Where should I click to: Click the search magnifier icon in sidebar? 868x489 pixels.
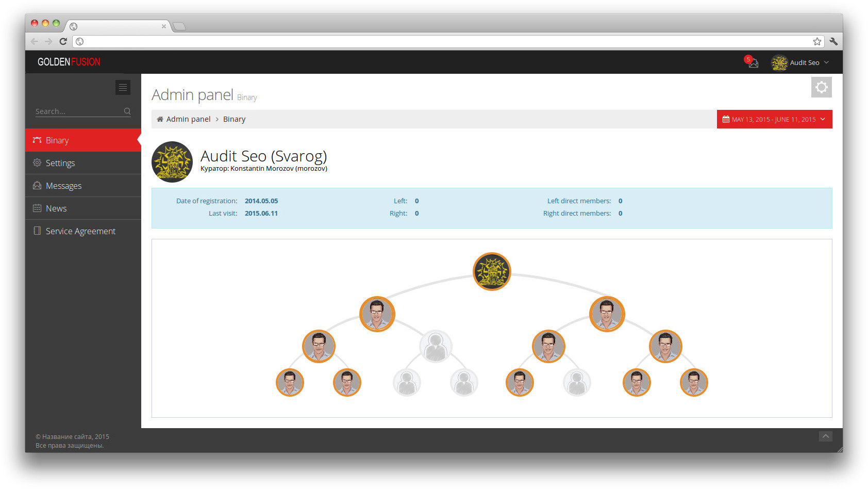click(x=127, y=111)
